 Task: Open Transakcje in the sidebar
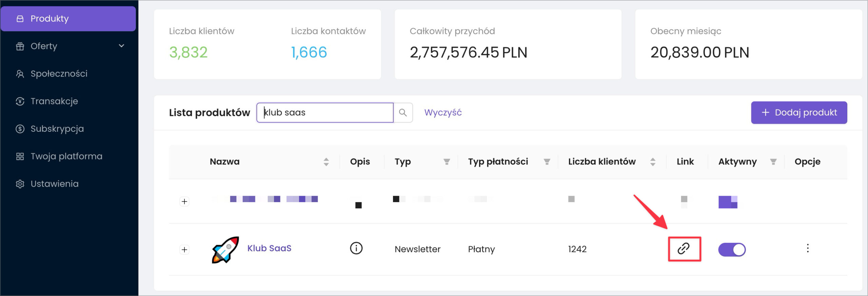coord(54,101)
